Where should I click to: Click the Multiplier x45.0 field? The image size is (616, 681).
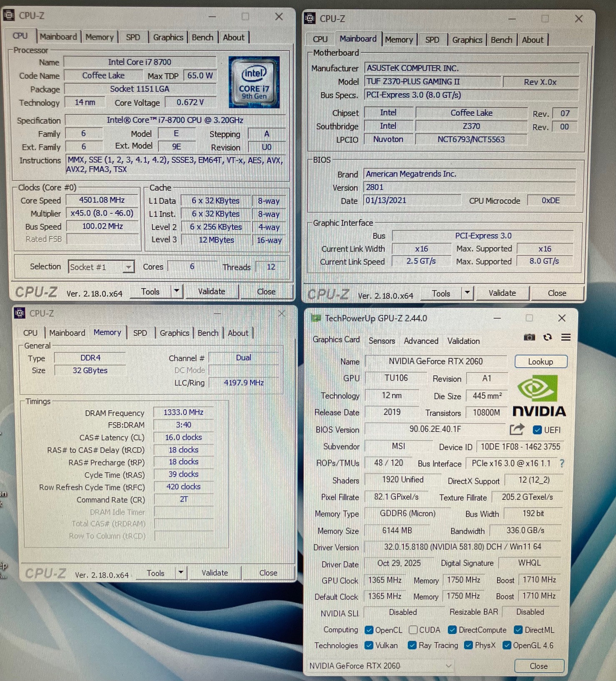point(102,213)
